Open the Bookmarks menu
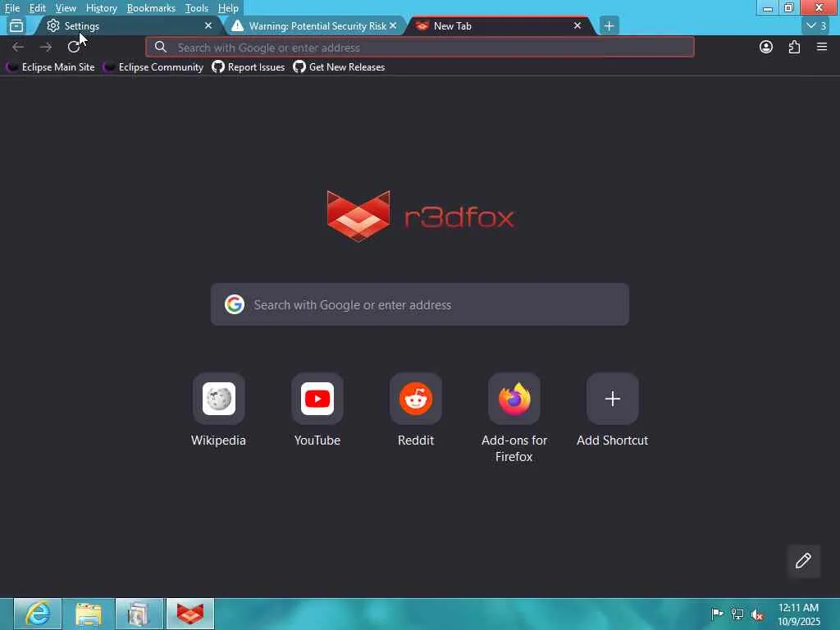 click(x=151, y=8)
